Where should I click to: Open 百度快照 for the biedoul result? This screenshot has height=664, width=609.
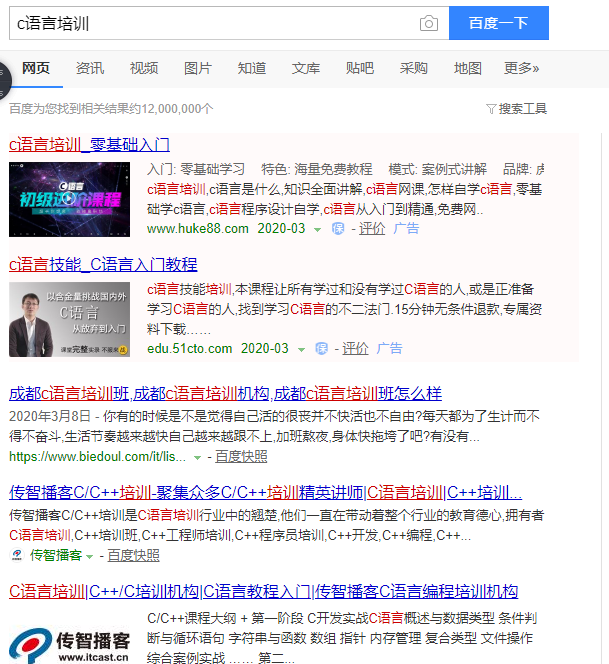(x=241, y=456)
